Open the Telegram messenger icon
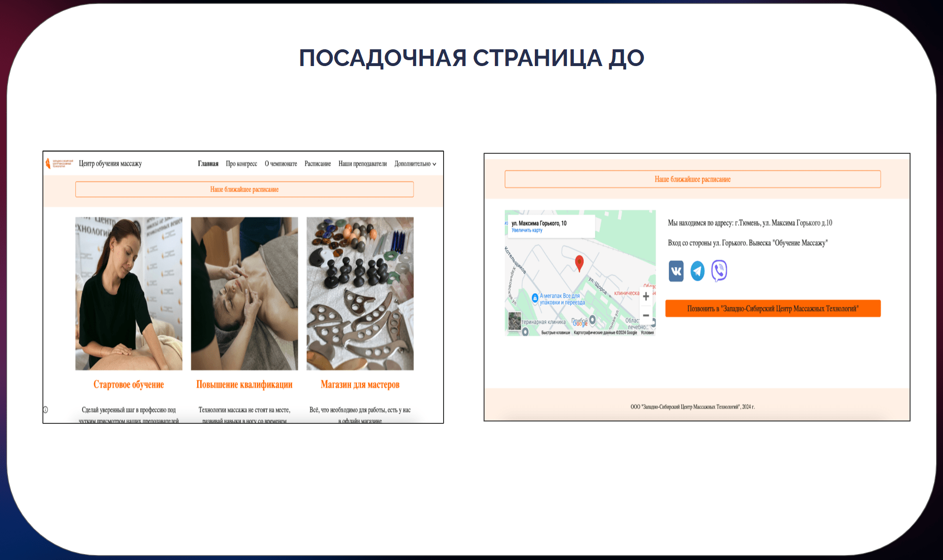 (x=698, y=271)
